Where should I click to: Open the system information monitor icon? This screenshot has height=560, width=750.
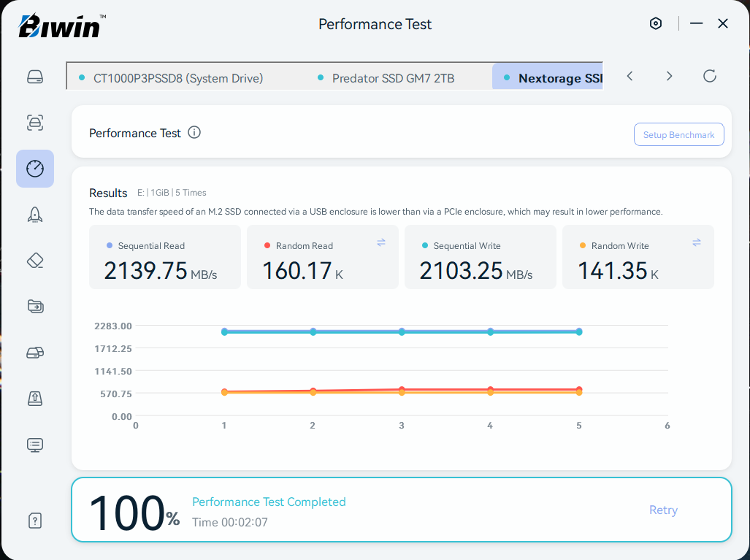tap(35, 445)
